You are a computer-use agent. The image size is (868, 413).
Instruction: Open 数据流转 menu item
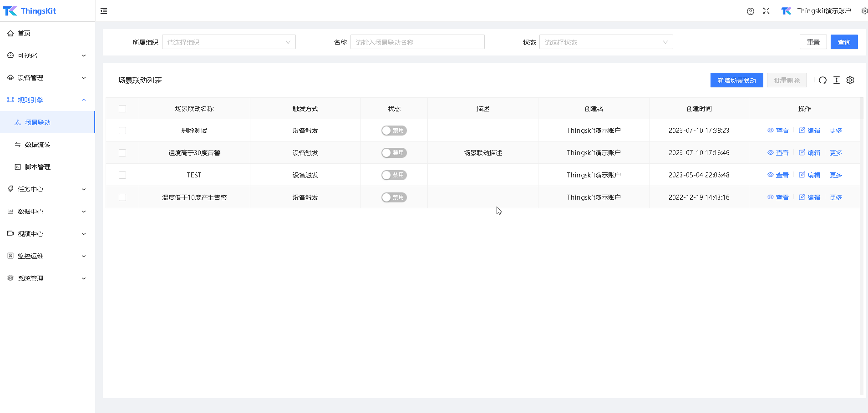[47, 145]
